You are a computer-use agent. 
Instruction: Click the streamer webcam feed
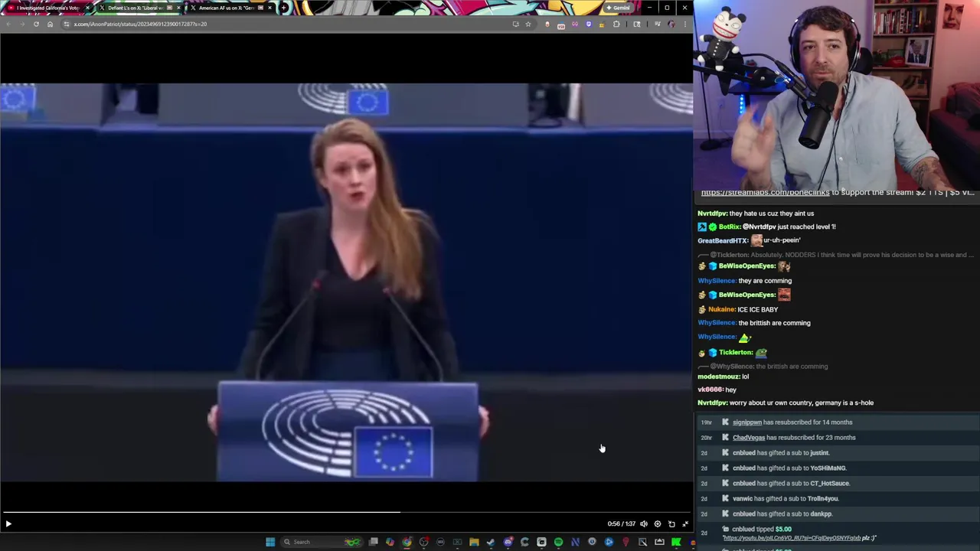pos(837,94)
